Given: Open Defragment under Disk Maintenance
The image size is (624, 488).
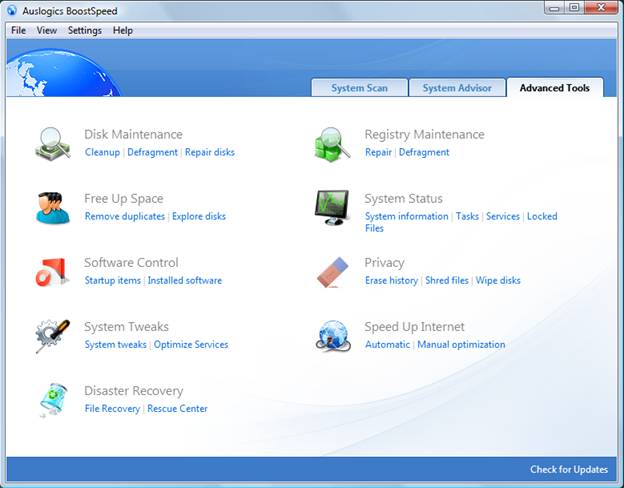Looking at the screenshot, I should (152, 152).
